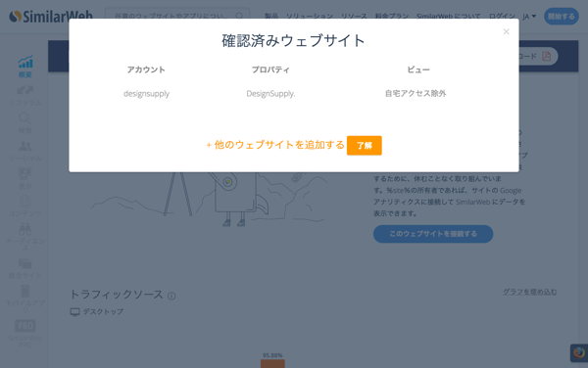Select the DesignSupply. property entry
The width and height of the screenshot is (588, 368).
(270, 94)
